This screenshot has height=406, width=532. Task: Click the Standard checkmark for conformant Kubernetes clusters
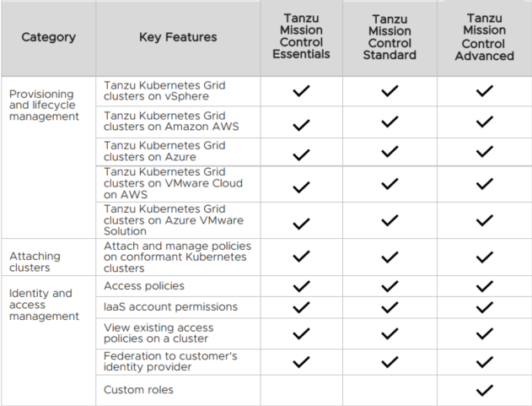389,257
